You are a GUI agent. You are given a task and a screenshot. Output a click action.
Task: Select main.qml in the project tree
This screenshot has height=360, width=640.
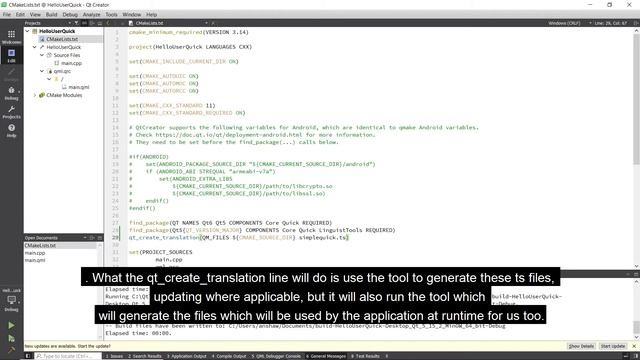[79, 87]
